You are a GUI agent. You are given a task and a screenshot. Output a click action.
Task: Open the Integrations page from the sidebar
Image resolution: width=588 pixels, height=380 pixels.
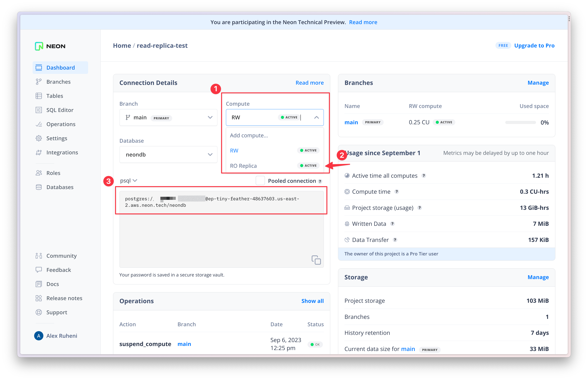point(62,153)
